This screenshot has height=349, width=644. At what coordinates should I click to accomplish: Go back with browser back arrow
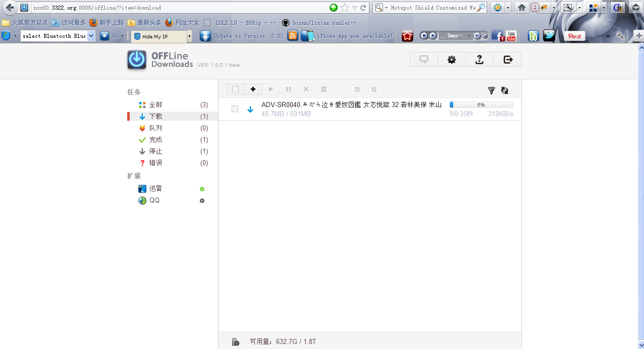9,8
